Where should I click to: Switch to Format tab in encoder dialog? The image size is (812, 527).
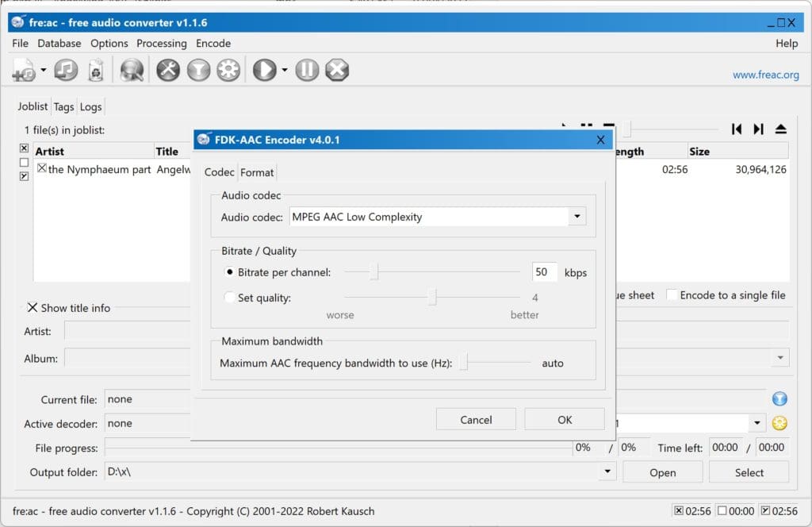pos(257,172)
